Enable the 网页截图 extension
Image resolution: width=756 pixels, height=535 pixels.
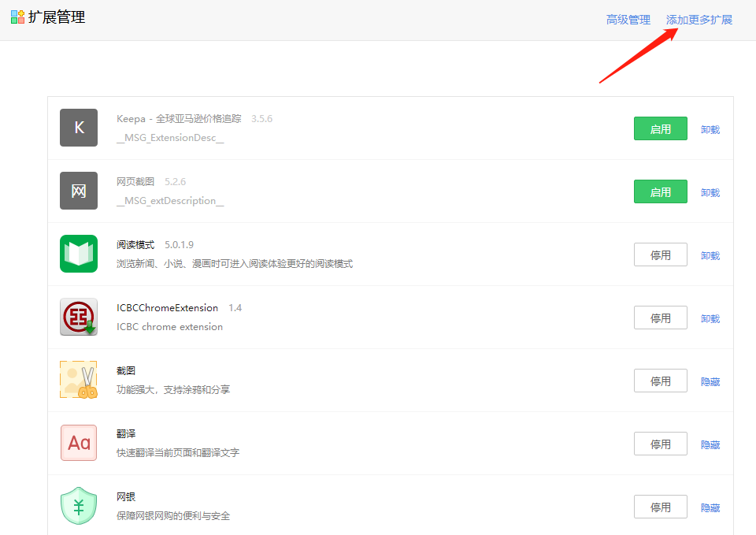click(660, 191)
